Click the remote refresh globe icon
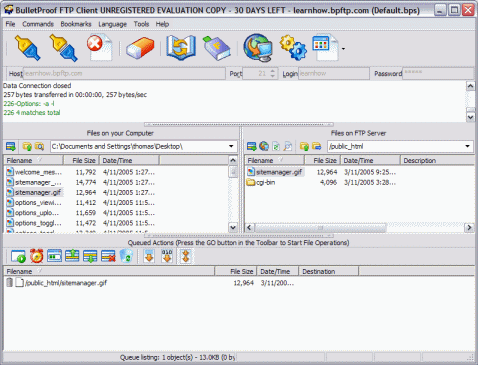The height and width of the screenshot is (365, 478). (x=264, y=146)
